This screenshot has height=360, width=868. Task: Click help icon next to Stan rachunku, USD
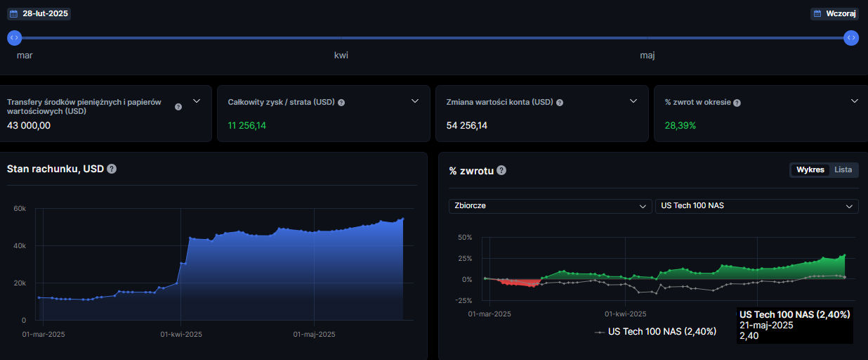pyautogui.click(x=112, y=169)
